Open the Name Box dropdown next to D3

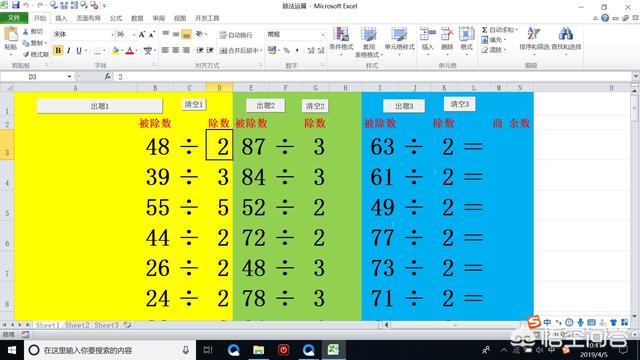click(69, 76)
